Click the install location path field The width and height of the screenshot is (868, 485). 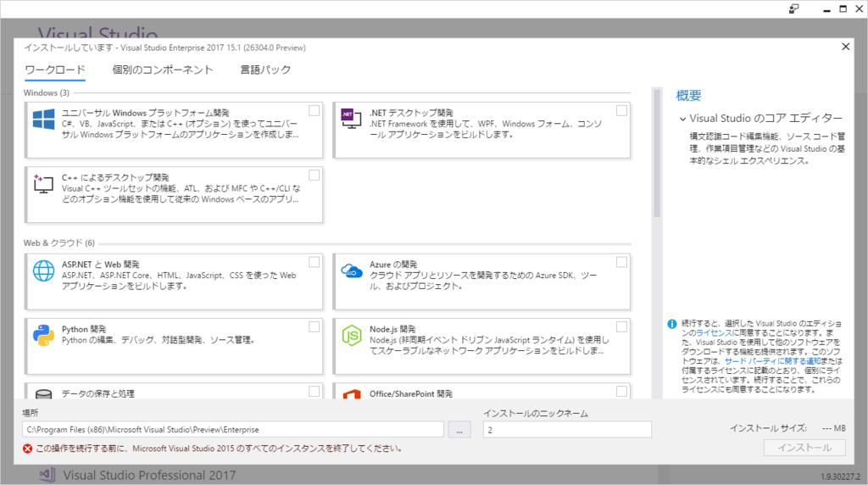point(233,430)
